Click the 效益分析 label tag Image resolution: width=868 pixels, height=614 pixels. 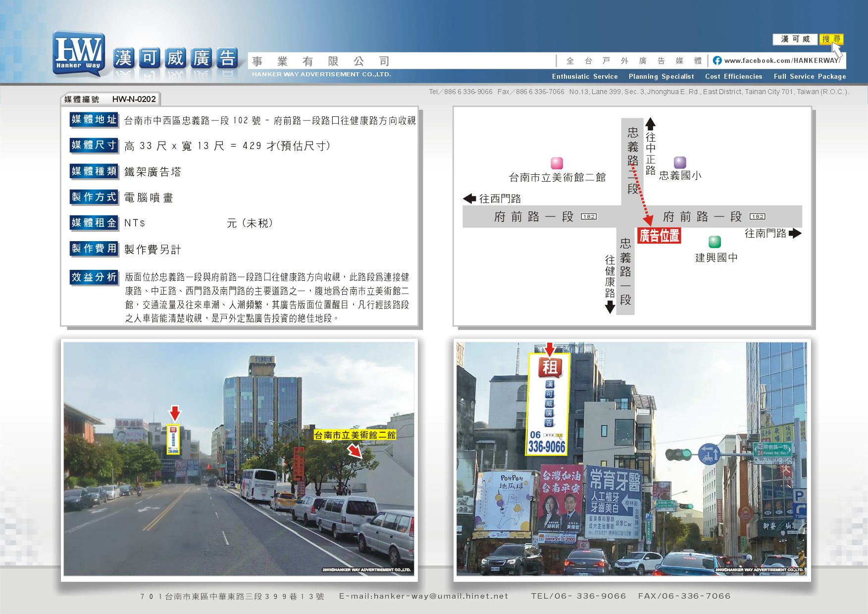94,277
